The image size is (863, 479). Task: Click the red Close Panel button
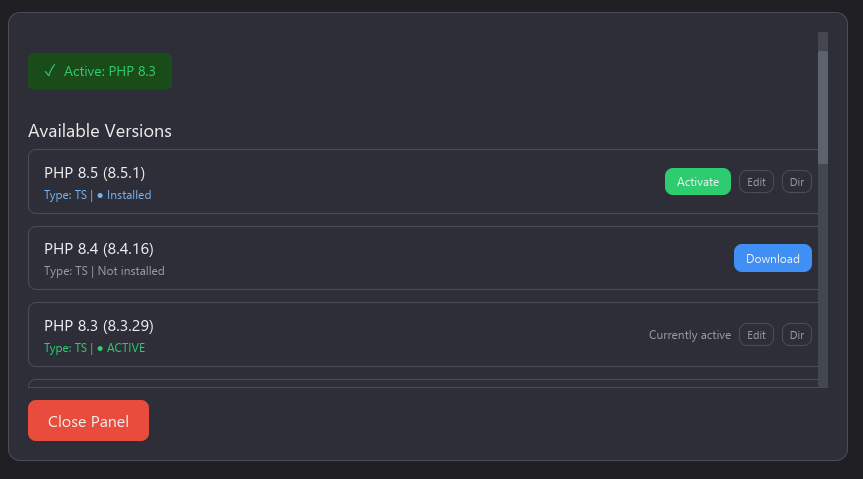coord(88,421)
